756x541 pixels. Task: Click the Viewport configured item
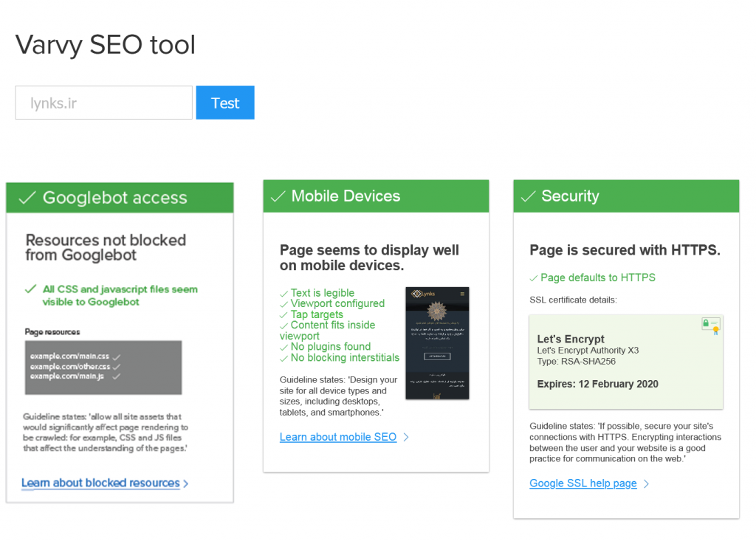(x=337, y=303)
